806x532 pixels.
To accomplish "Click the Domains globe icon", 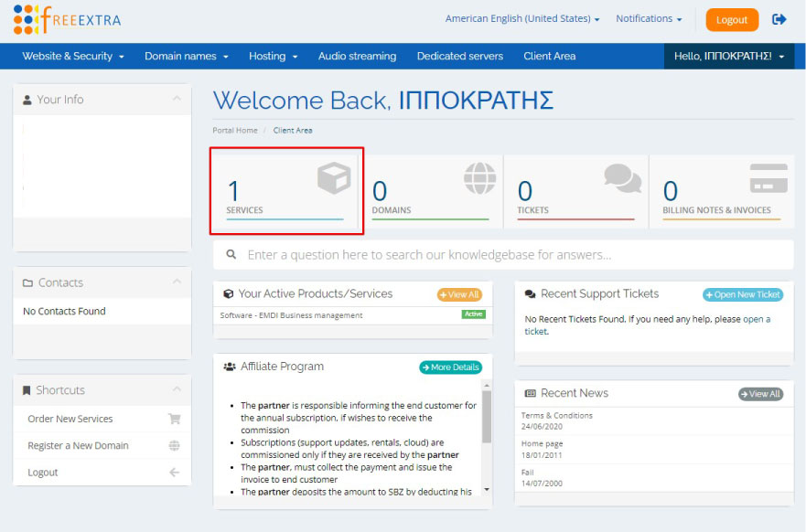I will pyautogui.click(x=479, y=178).
